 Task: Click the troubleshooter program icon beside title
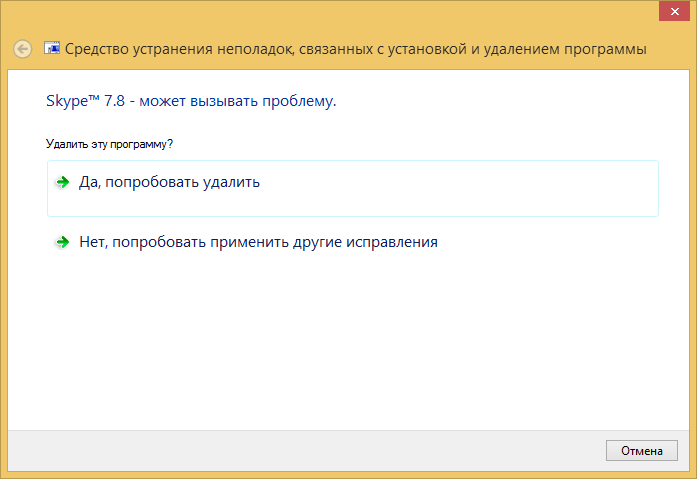coord(52,48)
